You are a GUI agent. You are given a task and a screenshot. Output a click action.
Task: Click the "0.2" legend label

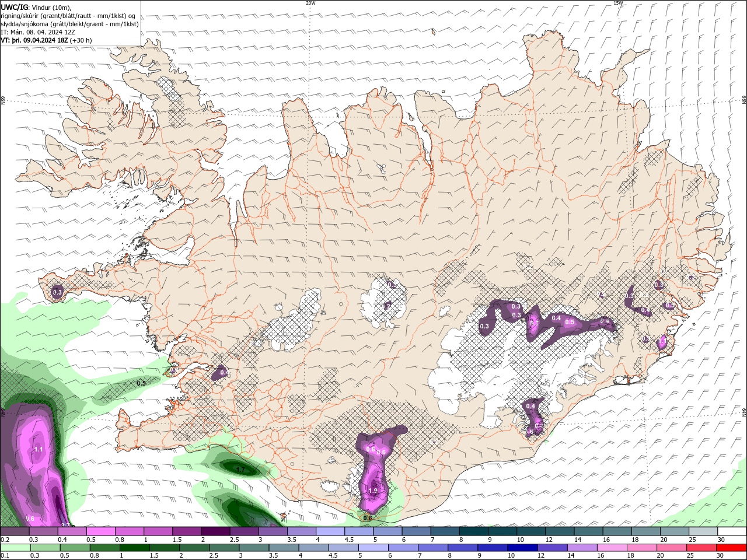pos(5,540)
